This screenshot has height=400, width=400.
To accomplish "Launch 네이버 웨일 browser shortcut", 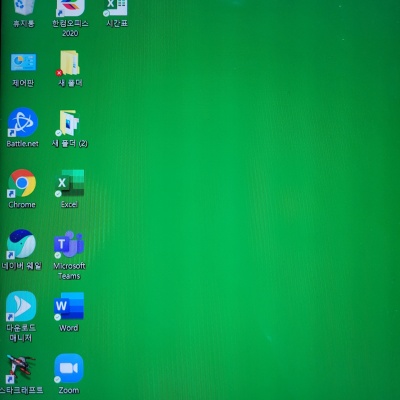I will point(21,244).
